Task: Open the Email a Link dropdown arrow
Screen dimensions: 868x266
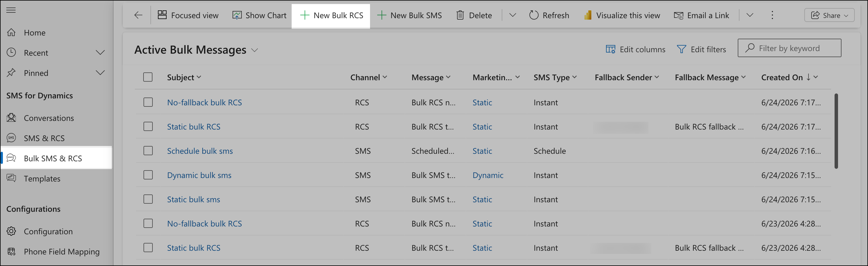Action: [750, 15]
